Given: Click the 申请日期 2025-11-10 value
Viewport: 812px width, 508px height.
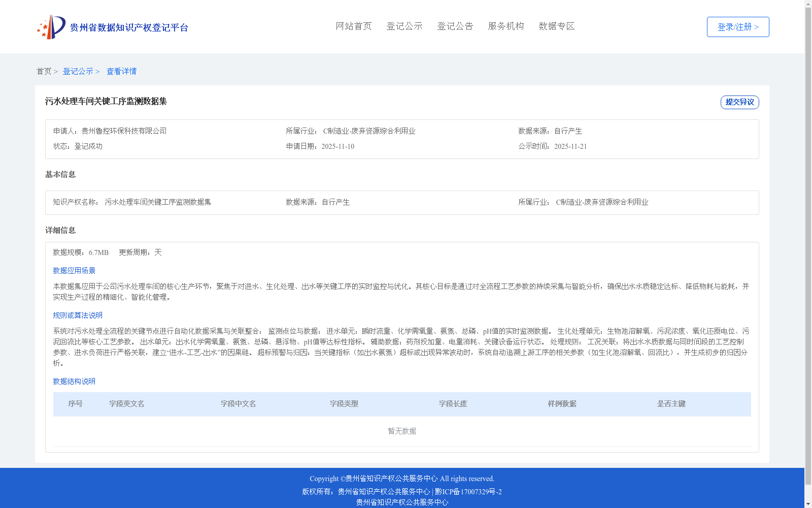Looking at the screenshot, I should [338, 146].
